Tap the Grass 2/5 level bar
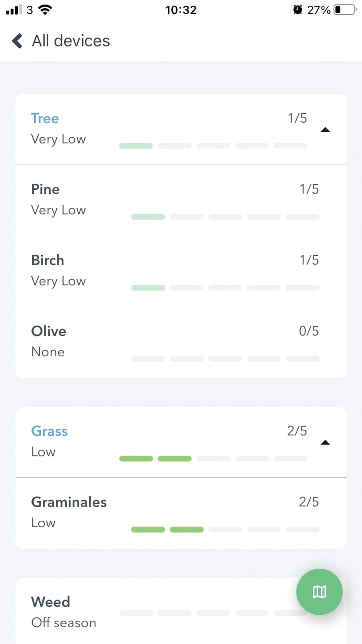 [213, 459]
